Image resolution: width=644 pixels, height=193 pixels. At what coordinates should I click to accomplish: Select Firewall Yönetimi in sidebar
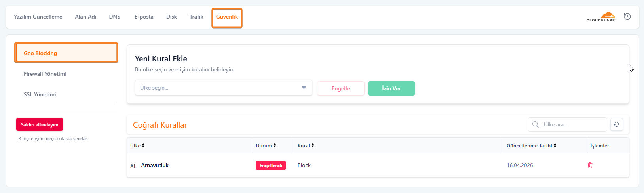click(45, 74)
